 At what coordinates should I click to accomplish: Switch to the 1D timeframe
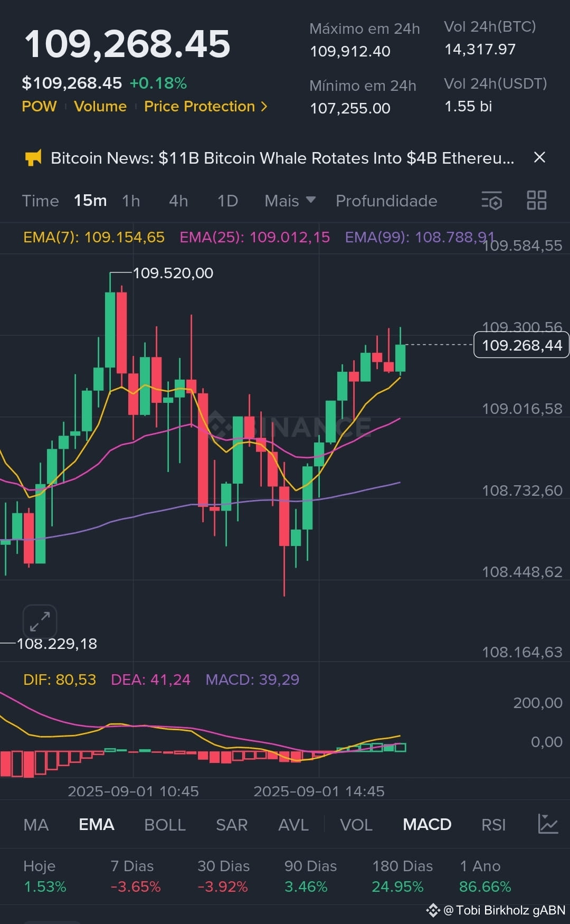tap(227, 201)
